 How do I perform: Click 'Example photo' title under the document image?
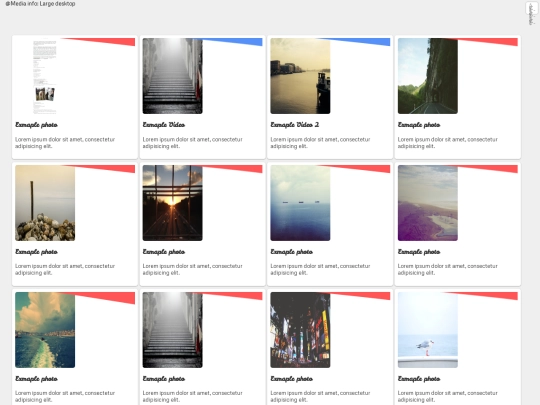click(x=36, y=125)
